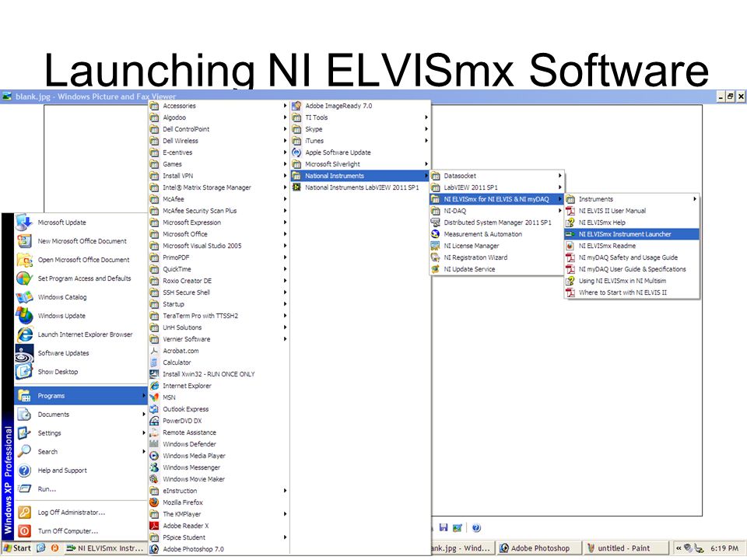Click the Remote Assistance icon
Screen dimensions: 747x560
[154, 432]
